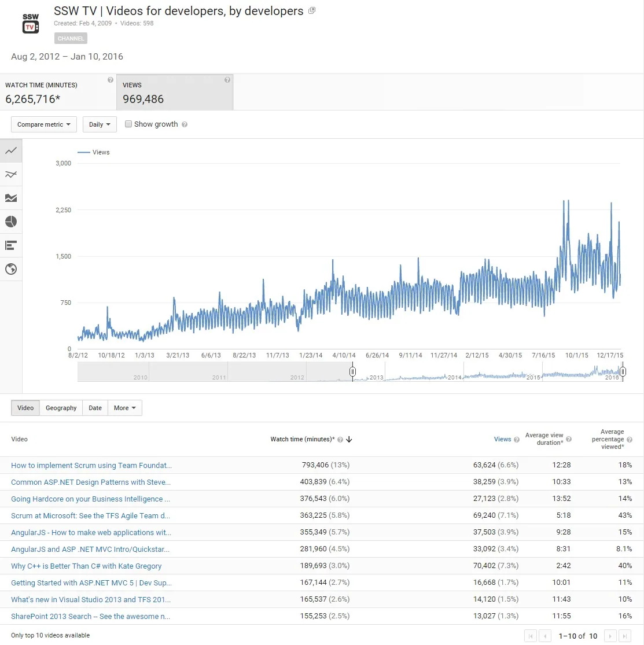This screenshot has width=644, height=645.
Task: Click the 70,402 views value
Action: pyautogui.click(x=484, y=566)
